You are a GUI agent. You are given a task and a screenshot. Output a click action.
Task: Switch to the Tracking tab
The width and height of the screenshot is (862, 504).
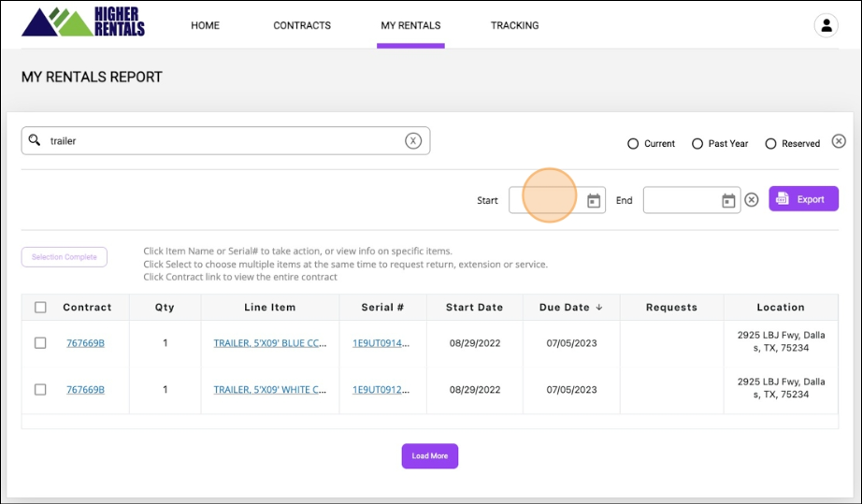(x=514, y=25)
